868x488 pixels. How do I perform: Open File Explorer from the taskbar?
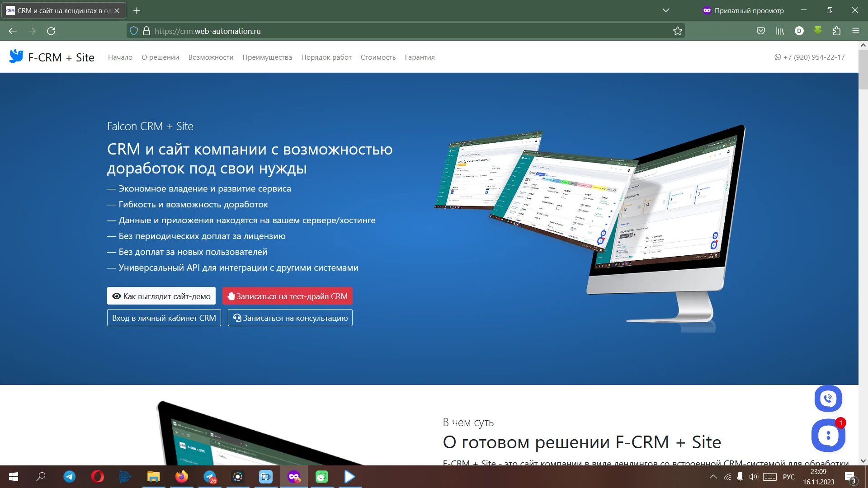pyautogui.click(x=153, y=477)
